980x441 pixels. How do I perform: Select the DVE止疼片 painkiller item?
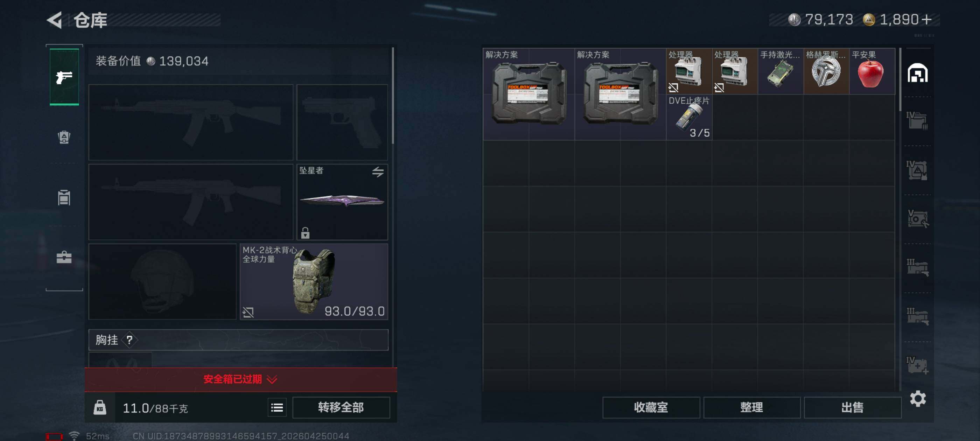point(689,117)
